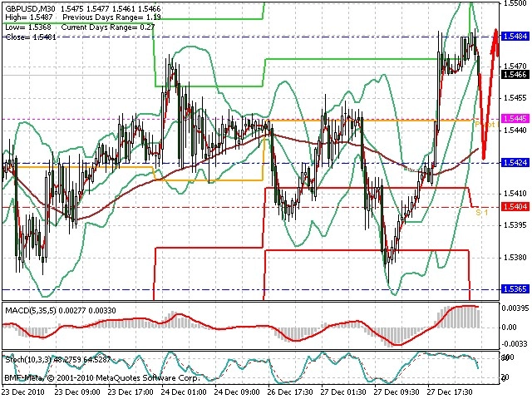Screen dimensions: 532x399
Task: Click the 27 Dec 09:30 time label
Action: [x=397, y=392]
